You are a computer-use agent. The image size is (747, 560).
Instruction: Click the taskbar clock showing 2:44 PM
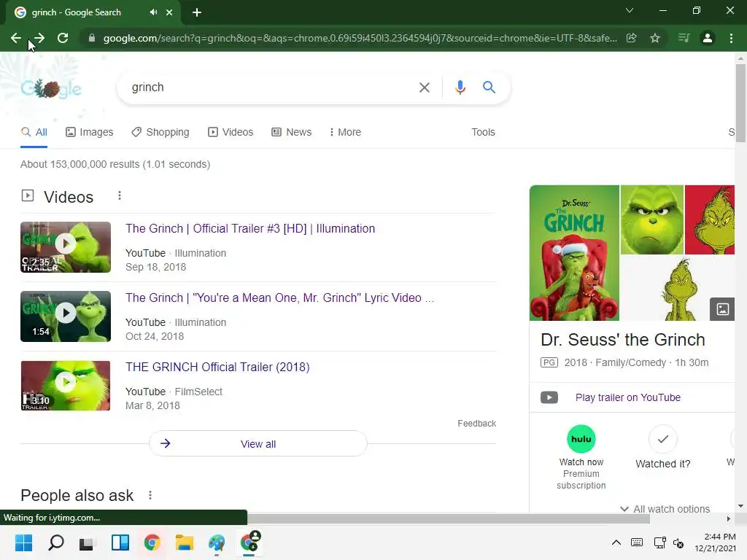[x=715, y=542]
